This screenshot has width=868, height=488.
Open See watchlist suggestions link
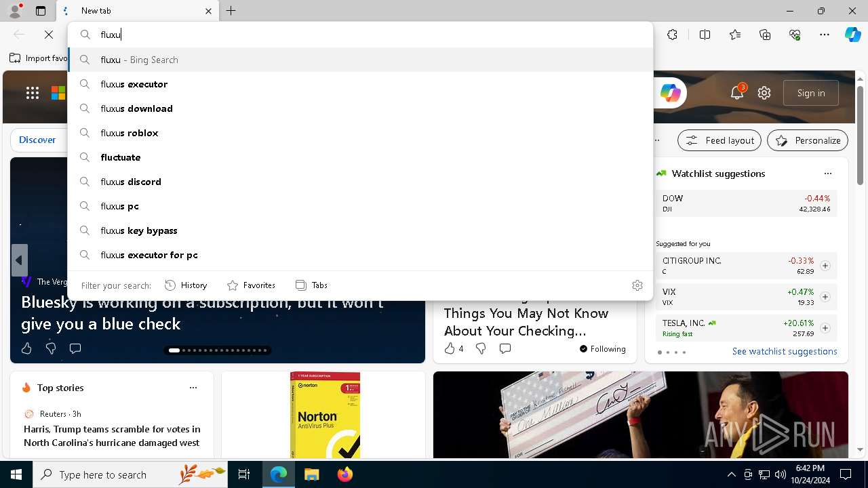pos(785,351)
